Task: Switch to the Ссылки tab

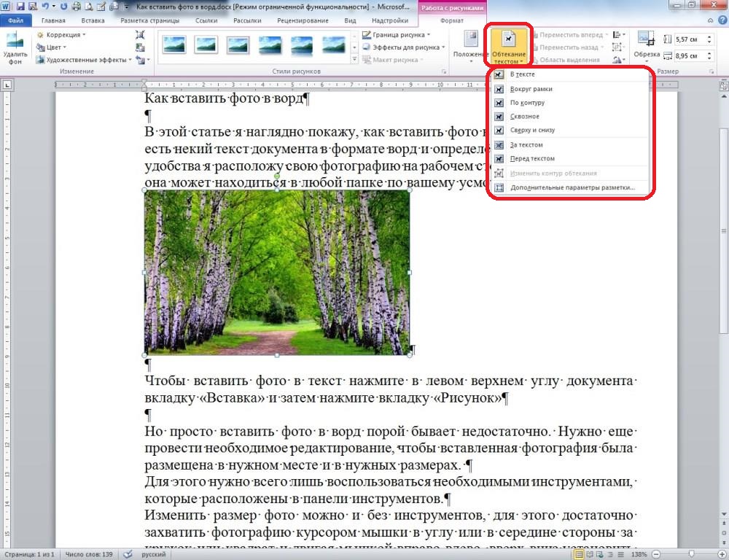Action: pyautogui.click(x=206, y=20)
